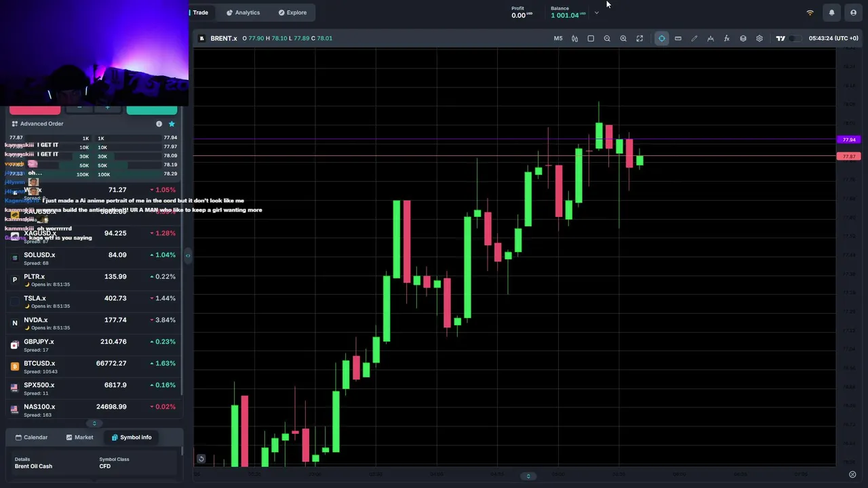This screenshot has width=868, height=488.
Task: Click the 78.29 ask price in depth
Action: point(170,174)
